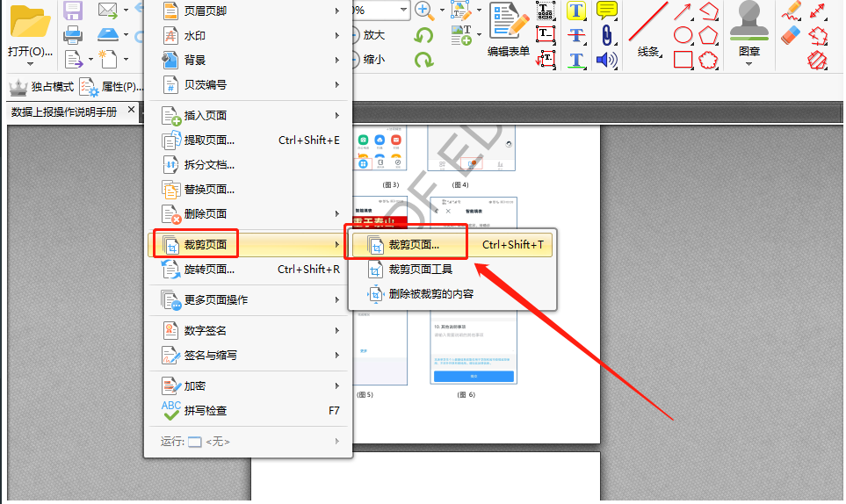Open Sign and Initial submenu (签名与缩写)
The image size is (846, 504).
250,356
